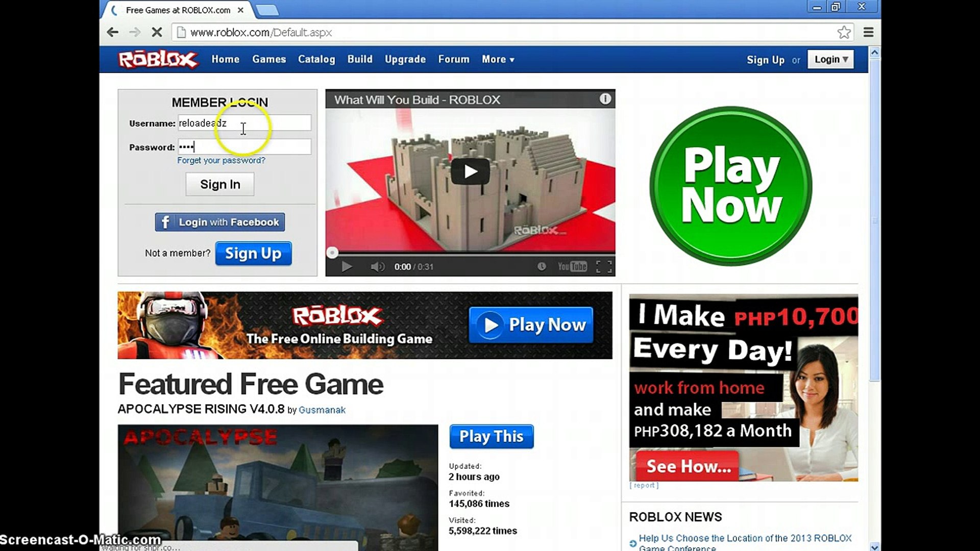
Task: Click the Sign Up button
Action: (x=253, y=254)
